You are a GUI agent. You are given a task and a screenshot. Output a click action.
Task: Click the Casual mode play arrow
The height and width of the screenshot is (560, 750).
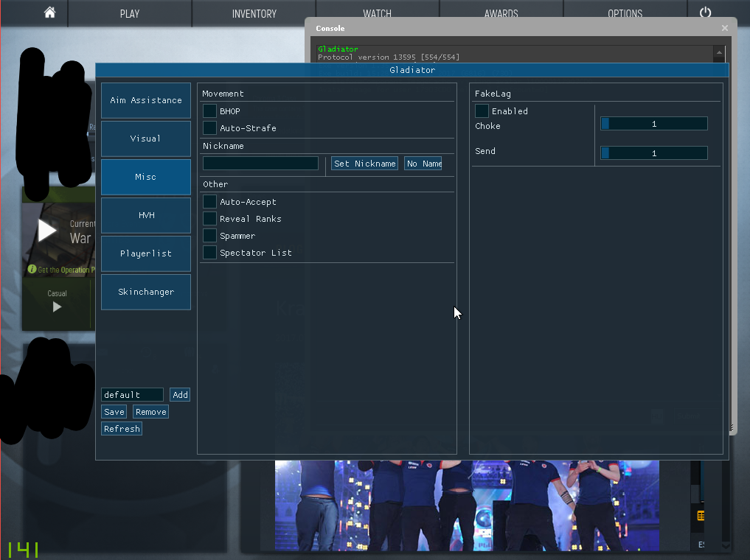(57, 307)
